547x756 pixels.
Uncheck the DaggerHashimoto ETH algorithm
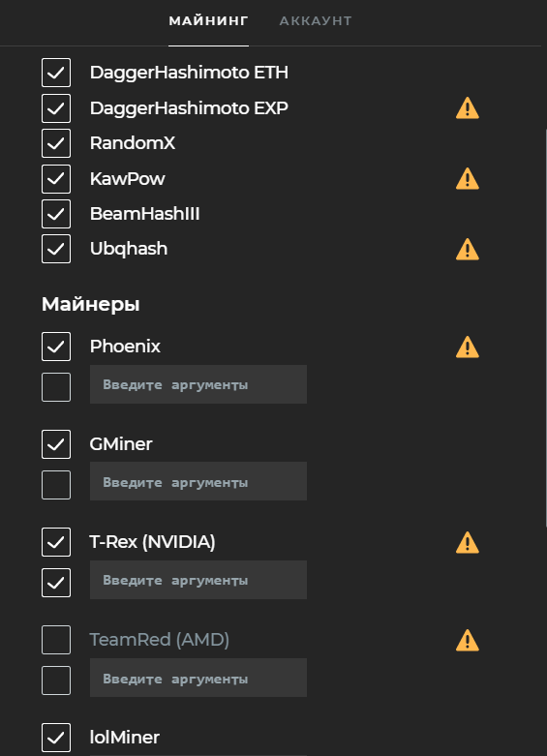click(x=56, y=73)
